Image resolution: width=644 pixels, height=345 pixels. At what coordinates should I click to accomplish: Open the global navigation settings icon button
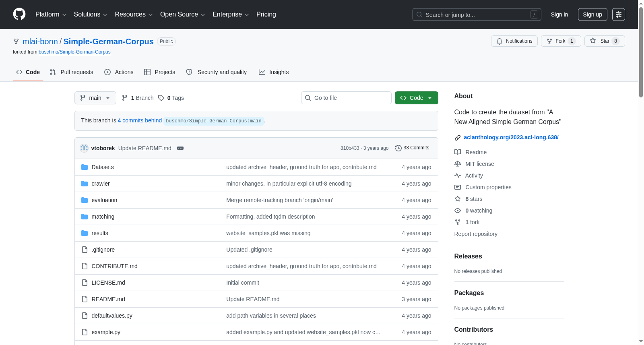tap(619, 14)
